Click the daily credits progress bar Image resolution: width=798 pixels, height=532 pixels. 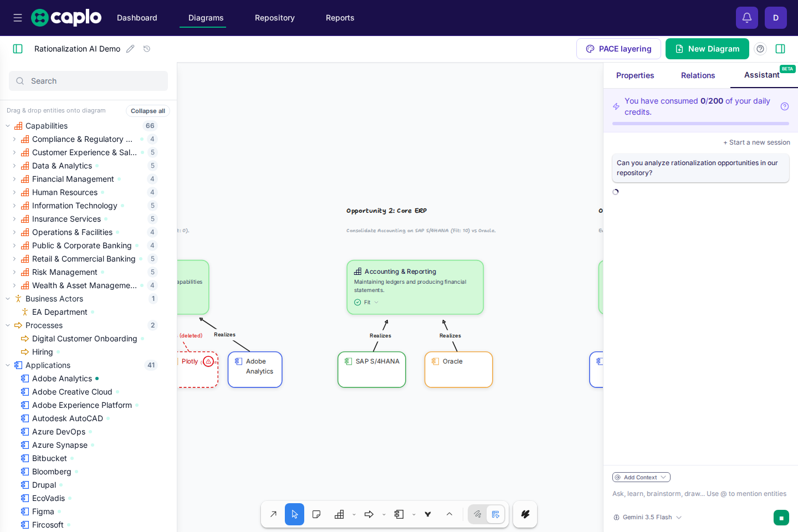pyautogui.click(x=700, y=124)
